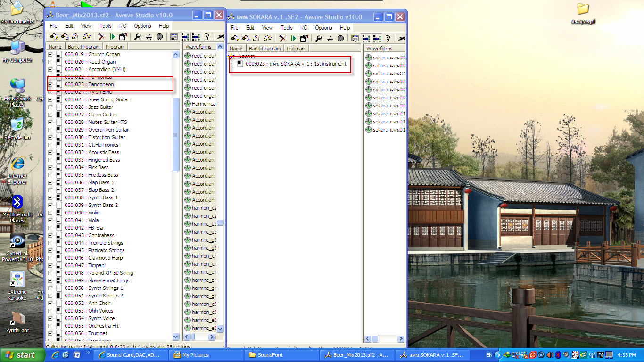Click the red X delete icon in Beer_Mix2013 window
Image resolution: width=644 pixels, height=362 pixels.
tap(101, 36)
